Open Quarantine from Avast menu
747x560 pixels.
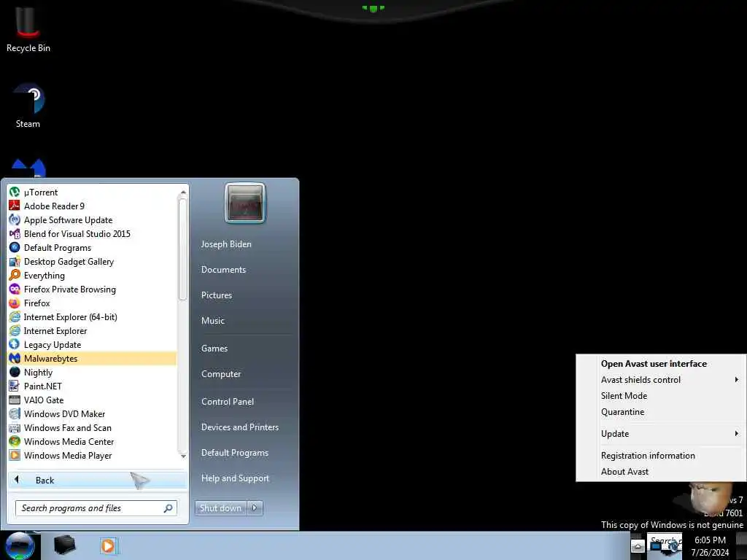[622, 412]
